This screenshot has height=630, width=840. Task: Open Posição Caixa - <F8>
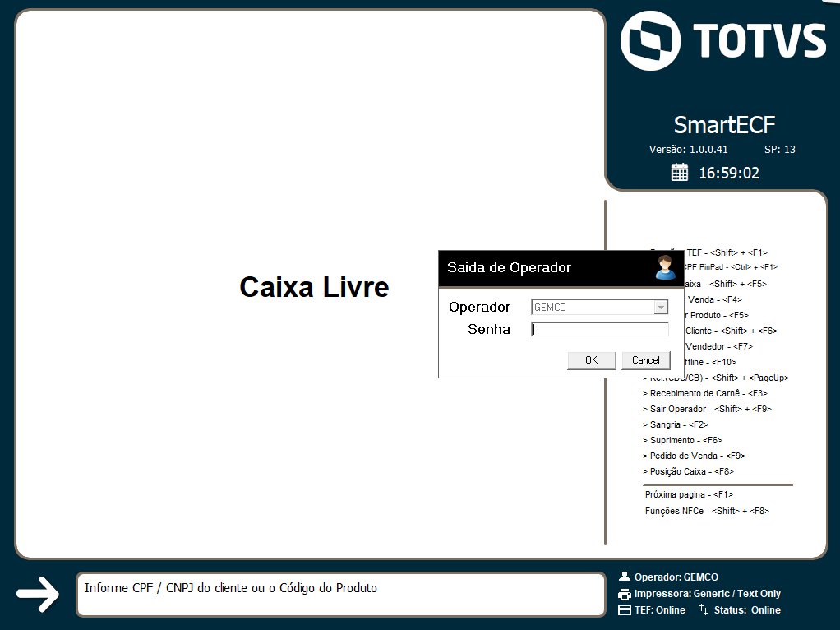(689, 471)
